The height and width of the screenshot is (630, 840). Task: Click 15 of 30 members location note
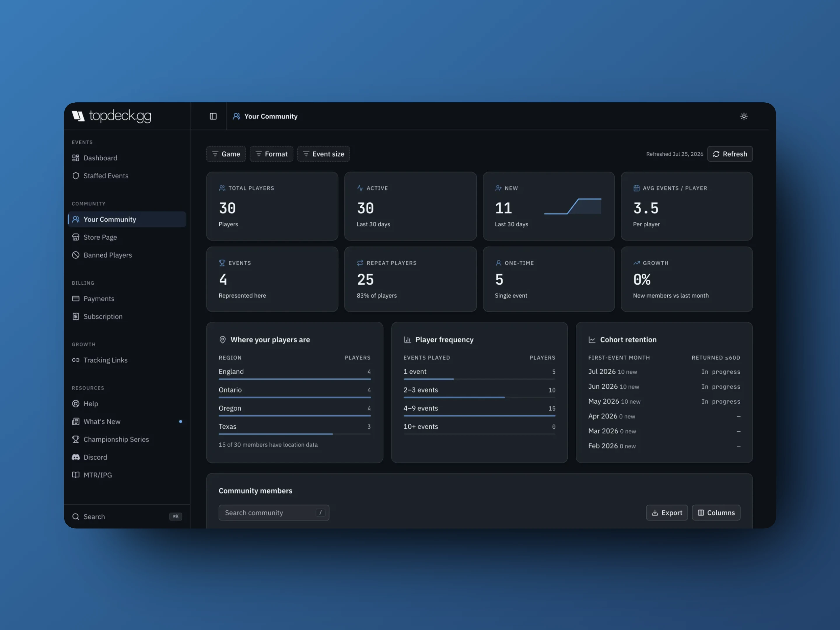click(x=268, y=445)
